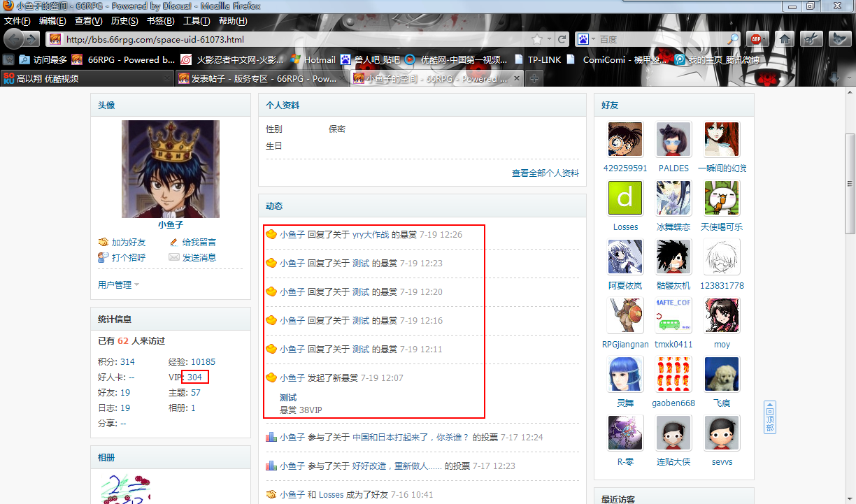Viewport: 856px width, 504px height.
Task: Open friend 阿夏依岚's avatar
Action: 625,257
